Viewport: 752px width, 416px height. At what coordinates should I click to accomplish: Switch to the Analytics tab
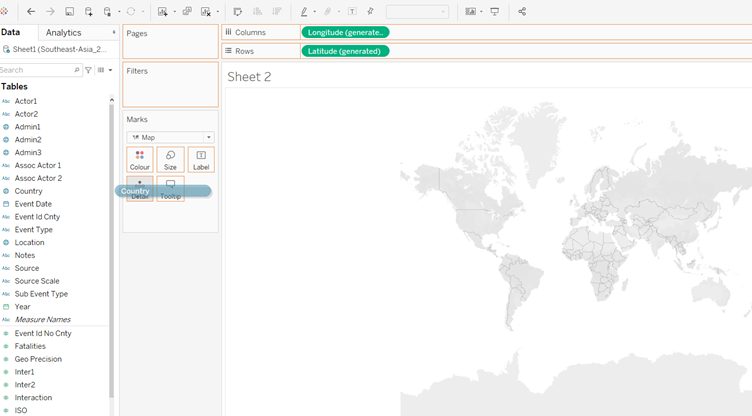(64, 33)
